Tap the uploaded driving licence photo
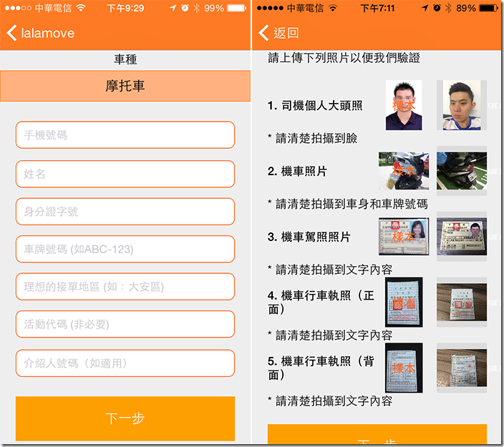The image size is (504, 447). 462,237
